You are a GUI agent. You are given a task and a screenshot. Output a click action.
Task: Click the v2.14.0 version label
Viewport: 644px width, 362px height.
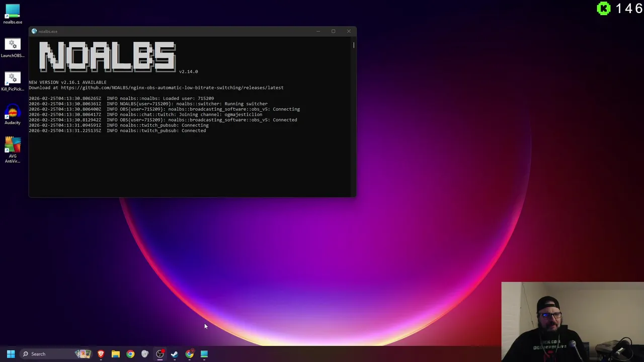tap(189, 71)
